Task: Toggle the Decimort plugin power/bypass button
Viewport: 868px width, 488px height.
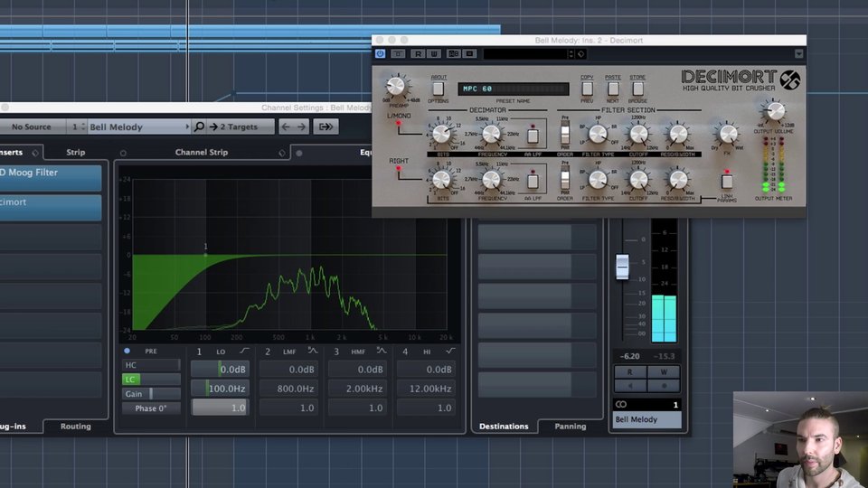Action: pyautogui.click(x=381, y=53)
